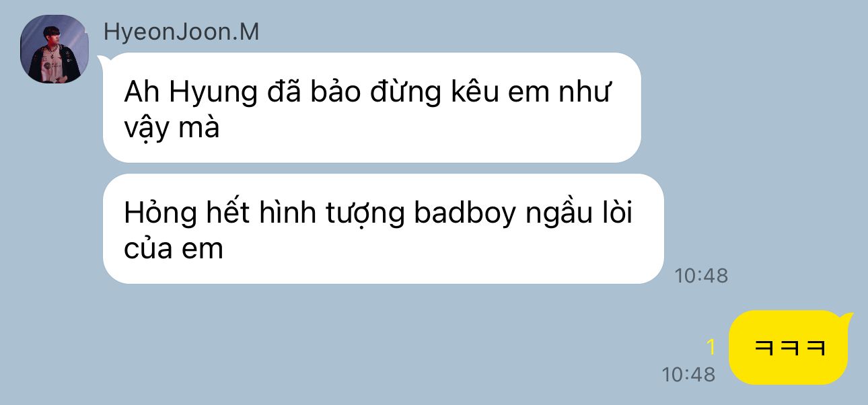Click the word "Hyung" in the first message
868x405 pixels.
(212, 94)
